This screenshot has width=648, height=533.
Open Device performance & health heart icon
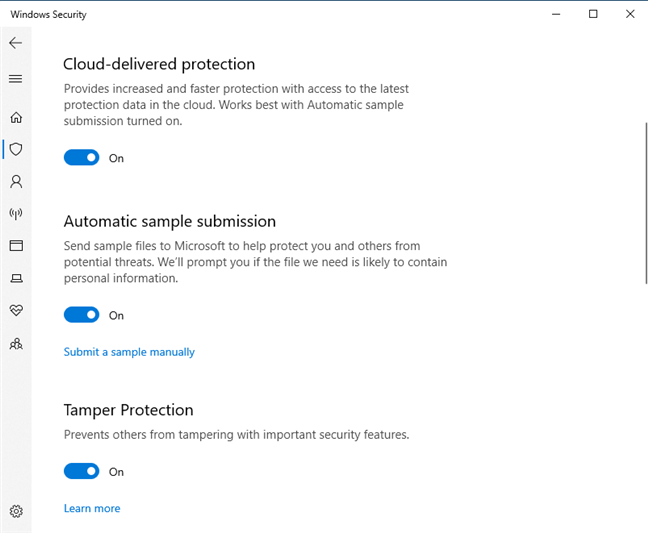click(15, 311)
